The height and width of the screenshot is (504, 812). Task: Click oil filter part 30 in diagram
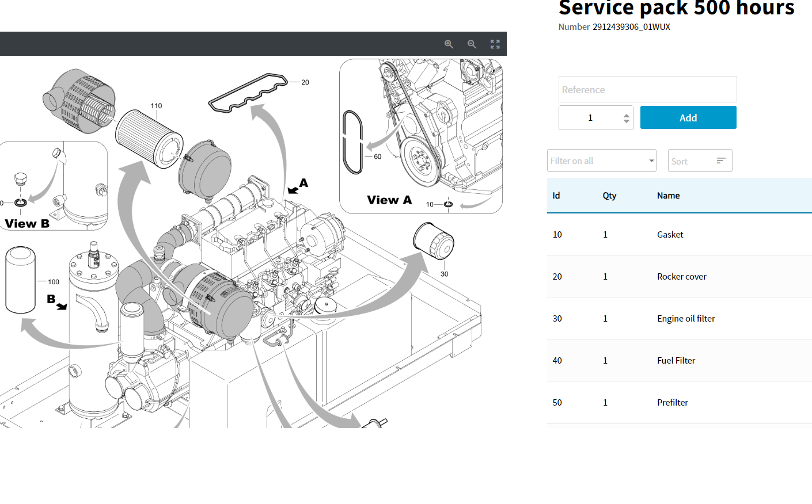(435, 242)
